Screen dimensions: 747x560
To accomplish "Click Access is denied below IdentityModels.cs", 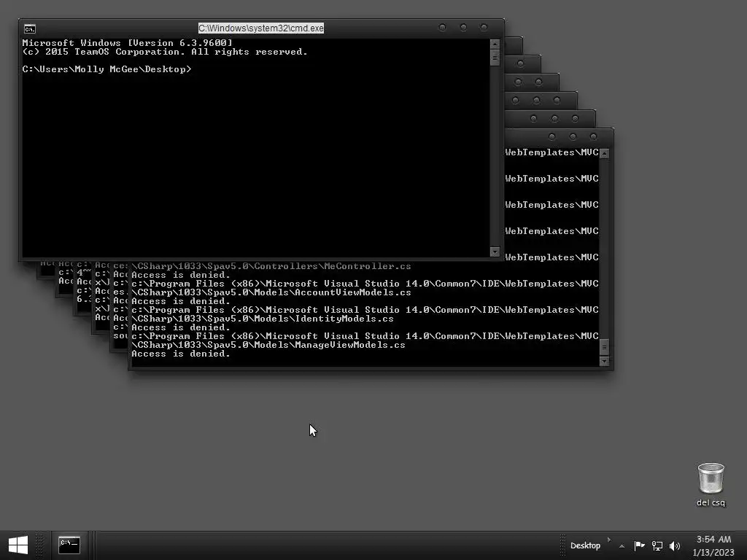I will (x=181, y=327).
